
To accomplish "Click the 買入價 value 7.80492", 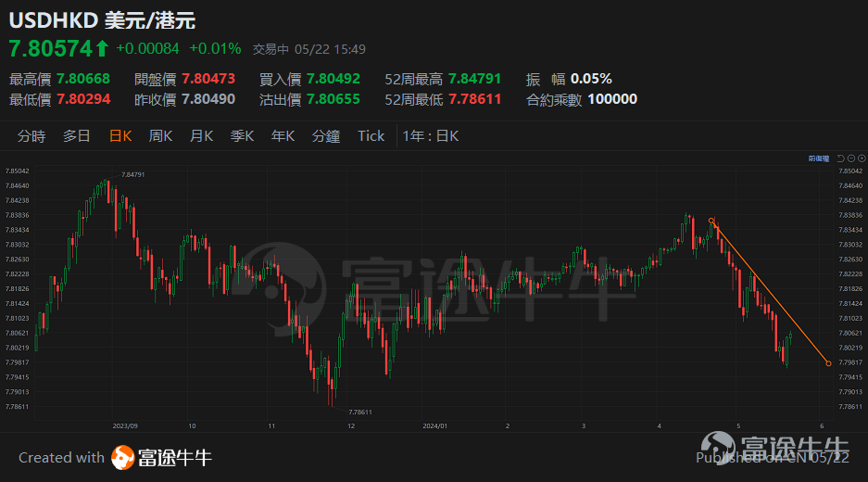I will tap(333, 79).
